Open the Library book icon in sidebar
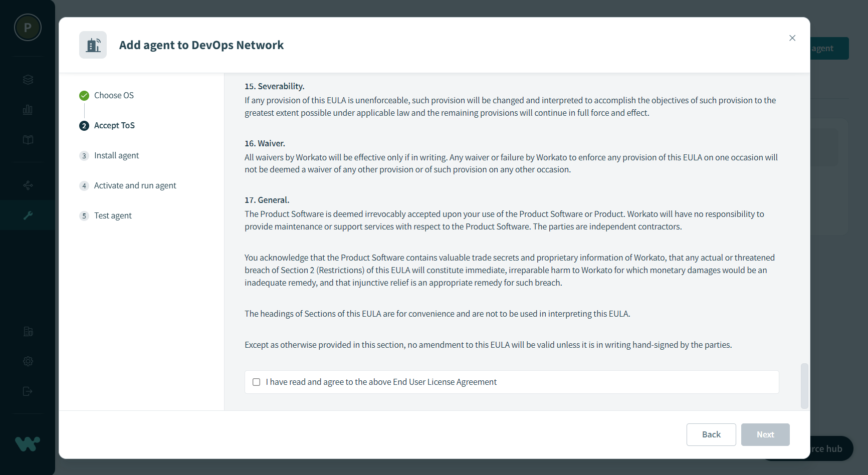Viewport: 868px width, 475px height. (x=28, y=140)
